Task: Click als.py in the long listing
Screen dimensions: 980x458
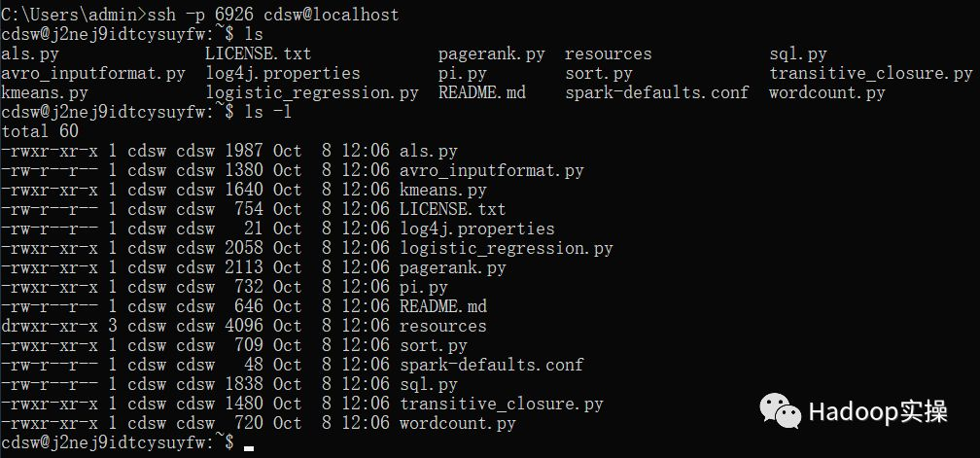Action: (428, 151)
